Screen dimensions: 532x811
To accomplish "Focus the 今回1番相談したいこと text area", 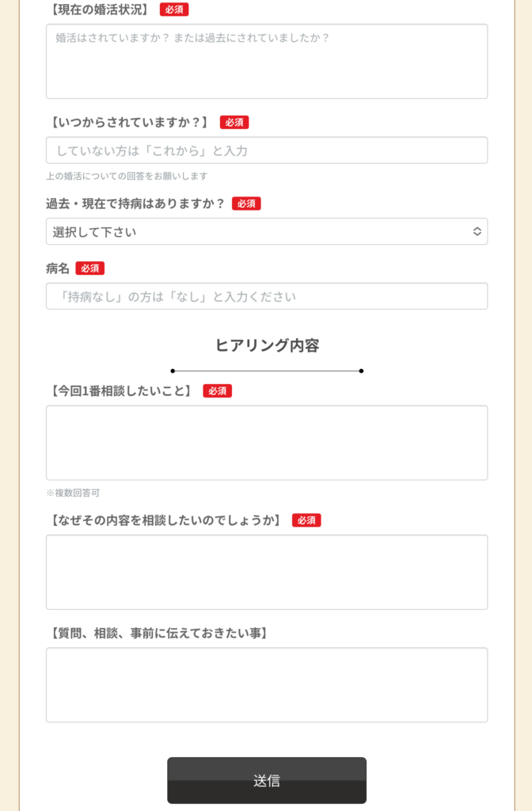I will [266, 442].
